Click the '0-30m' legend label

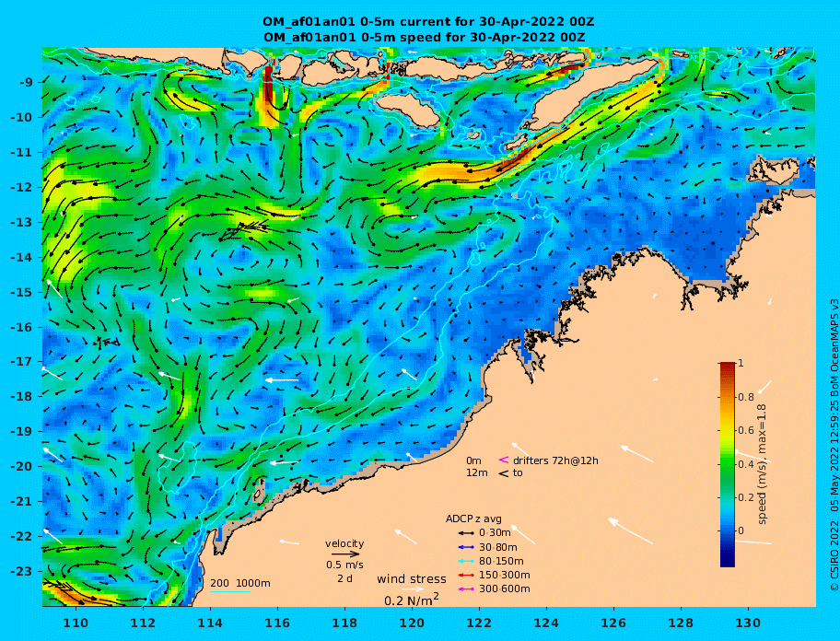click(495, 533)
